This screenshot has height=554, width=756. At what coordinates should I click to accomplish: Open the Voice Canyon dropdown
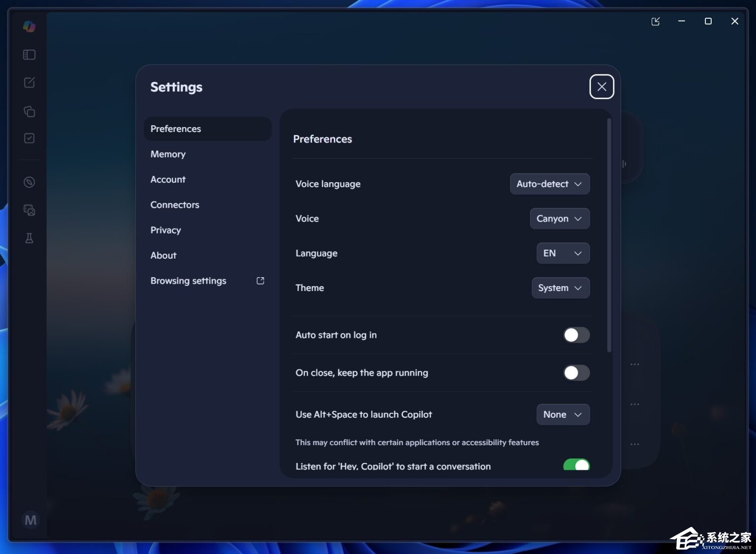560,219
